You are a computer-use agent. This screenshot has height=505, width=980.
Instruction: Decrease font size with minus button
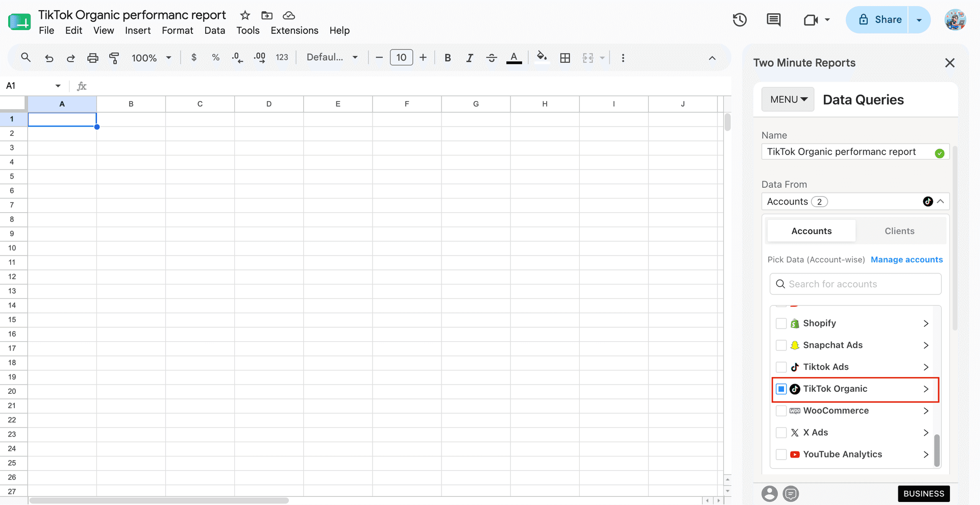pyautogui.click(x=379, y=58)
